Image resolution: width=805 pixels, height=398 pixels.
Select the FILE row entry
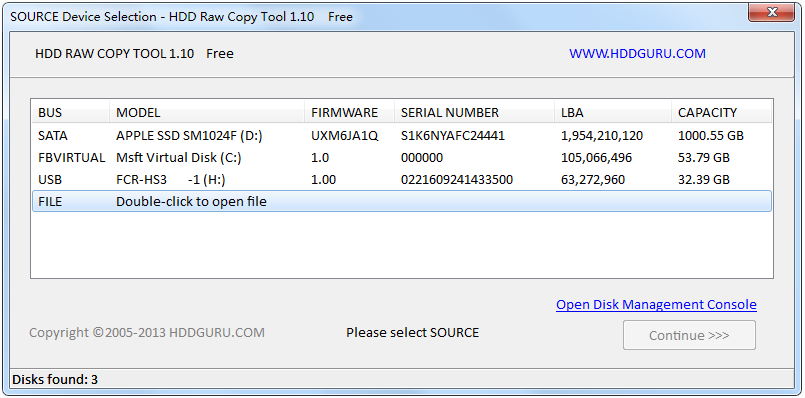pyautogui.click(x=401, y=201)
